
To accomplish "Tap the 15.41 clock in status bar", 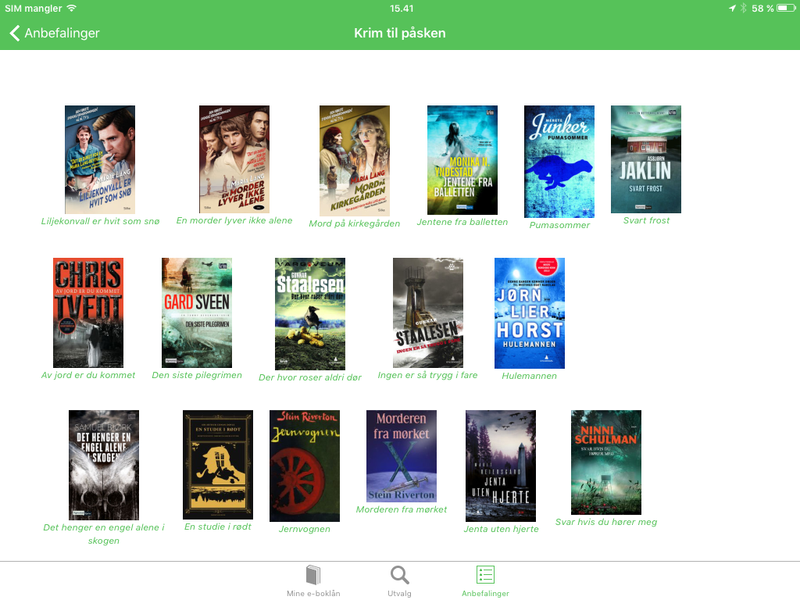I will coord(402,8).
